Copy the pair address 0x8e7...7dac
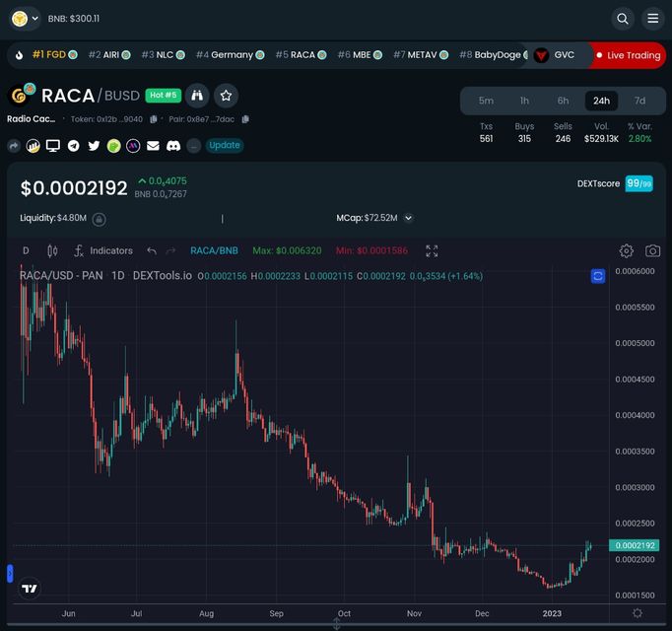Viewport: 672px width, 631px height. [245, 119]
